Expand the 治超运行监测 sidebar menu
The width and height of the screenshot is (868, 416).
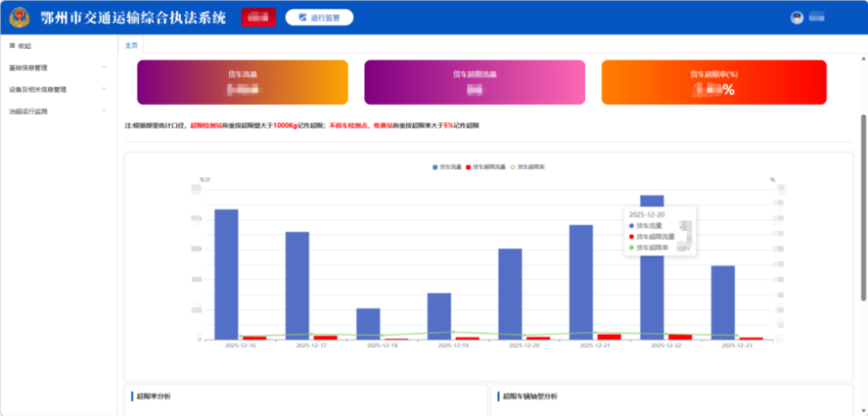pyautogui.click(x=56, y=111)
